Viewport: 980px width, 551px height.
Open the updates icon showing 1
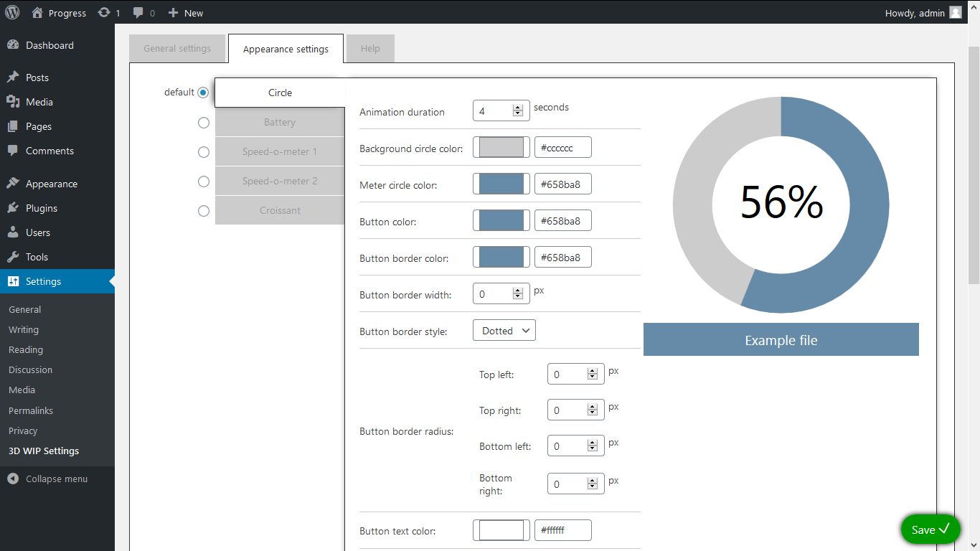click(x=104, y=12)
